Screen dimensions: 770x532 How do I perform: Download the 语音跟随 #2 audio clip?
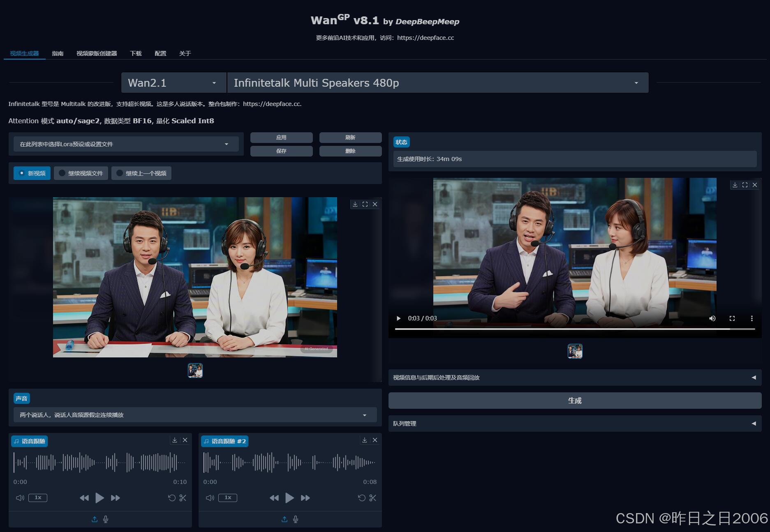364,440
